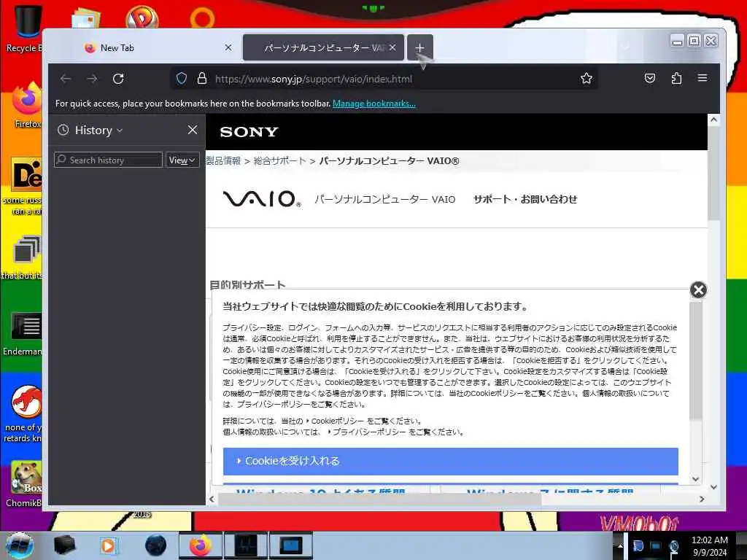Screen dimensions: 747x560
Task: Click the VAIO logo
Action: coord(262,199)
